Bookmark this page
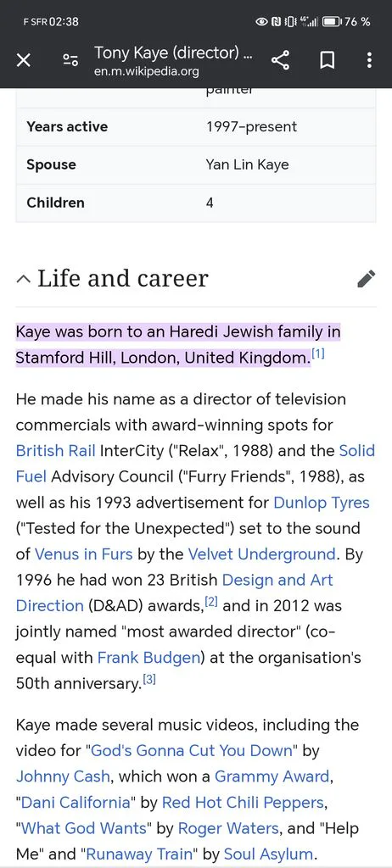Screen dimensions: 392x868 tap(328, 60)
